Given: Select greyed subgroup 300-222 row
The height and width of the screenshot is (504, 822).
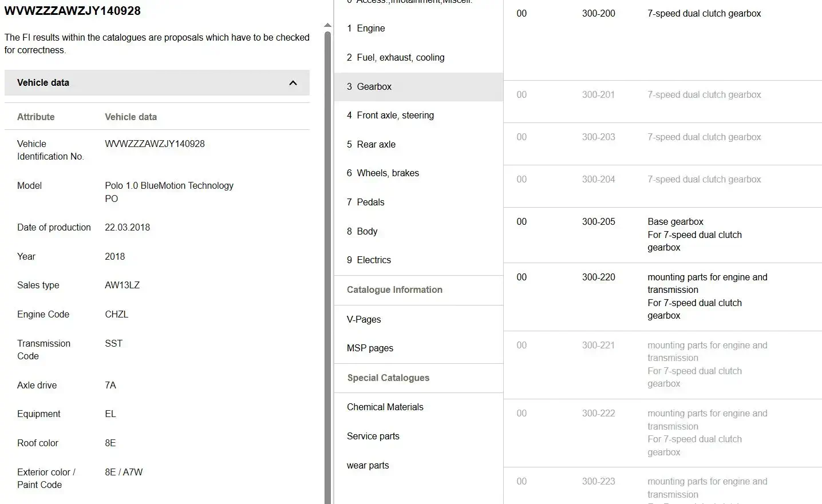Looking at the screenshot, I should point(663,433).
